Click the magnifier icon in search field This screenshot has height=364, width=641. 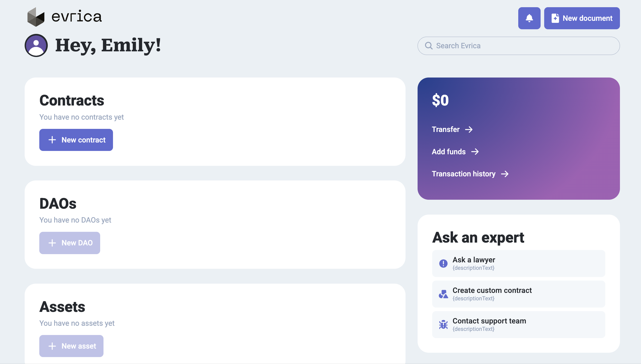429,46
